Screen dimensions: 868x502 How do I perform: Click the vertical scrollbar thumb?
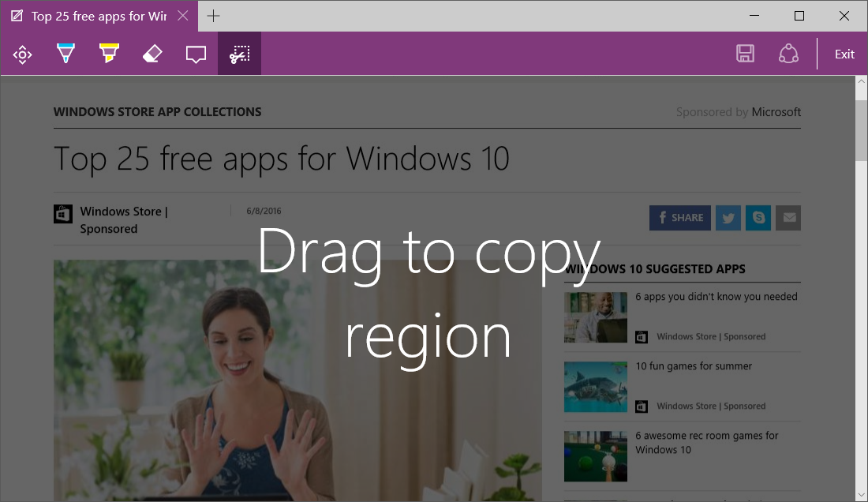click(x=862, y=130)
